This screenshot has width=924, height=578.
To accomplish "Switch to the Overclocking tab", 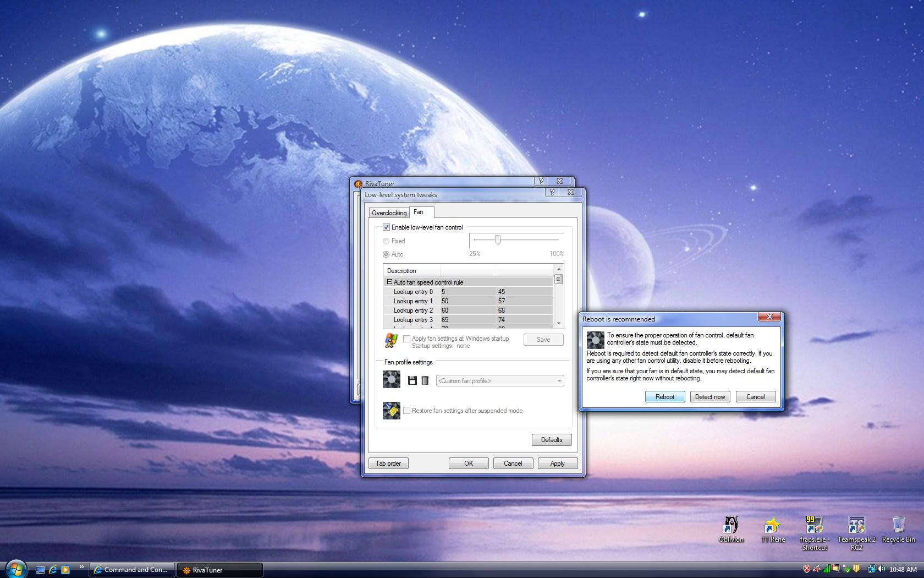I will [x=389, y=213].
